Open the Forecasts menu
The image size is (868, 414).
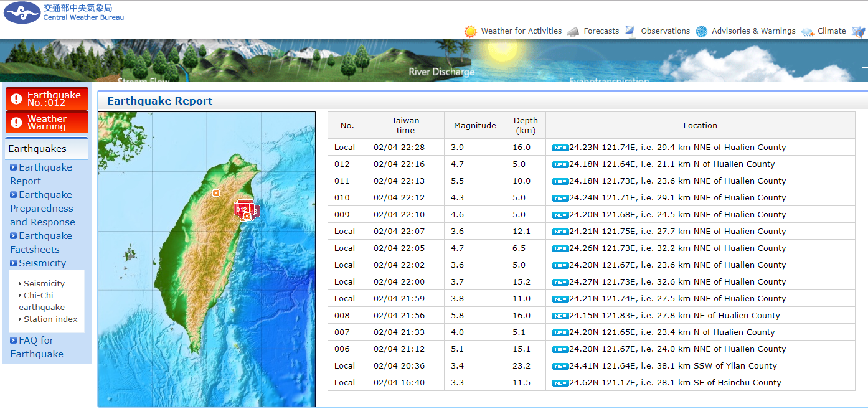pyautogui.click(x=601, y=31)
